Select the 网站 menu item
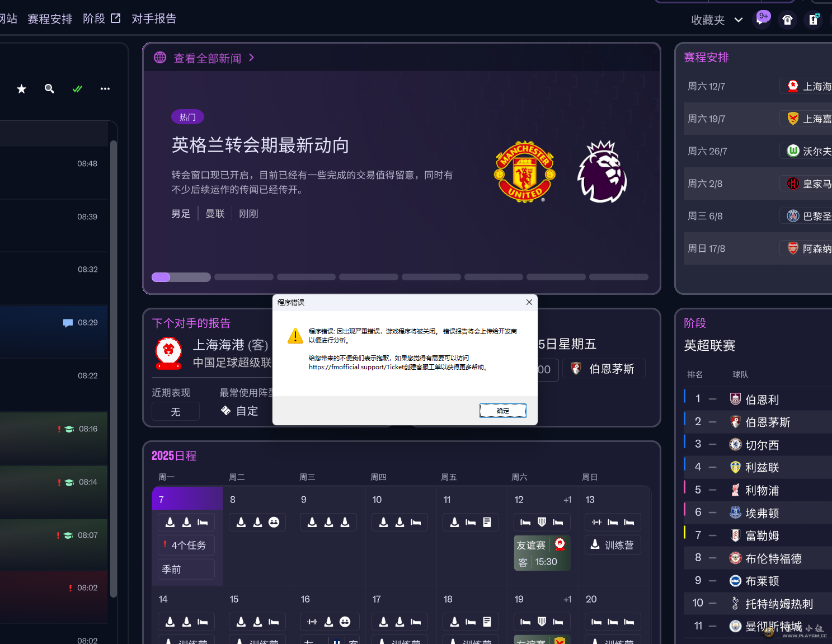The width and height of the screenshot is (832, 644). pos(8,18)
